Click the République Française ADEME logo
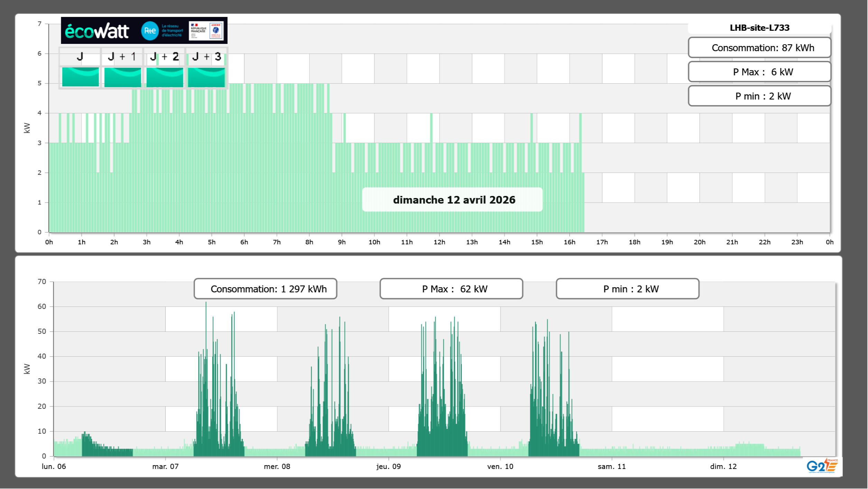The width and height of the screenshot is (868, 489). point(207,31)
